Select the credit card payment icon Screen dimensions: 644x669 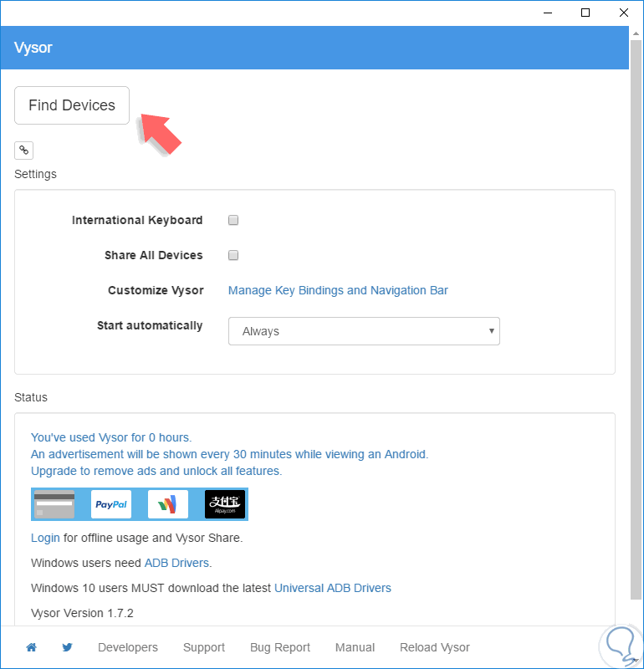[x=54, y=504]
